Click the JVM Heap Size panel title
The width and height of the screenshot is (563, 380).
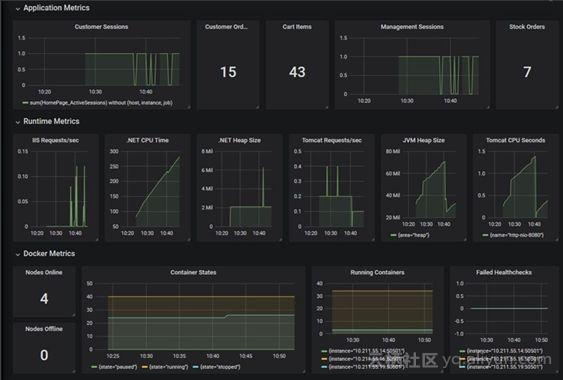click(x=424, y=140)
